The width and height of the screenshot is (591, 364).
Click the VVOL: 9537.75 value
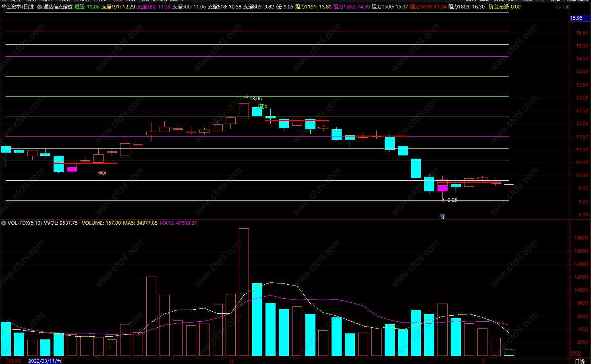(x=61, y=223)
